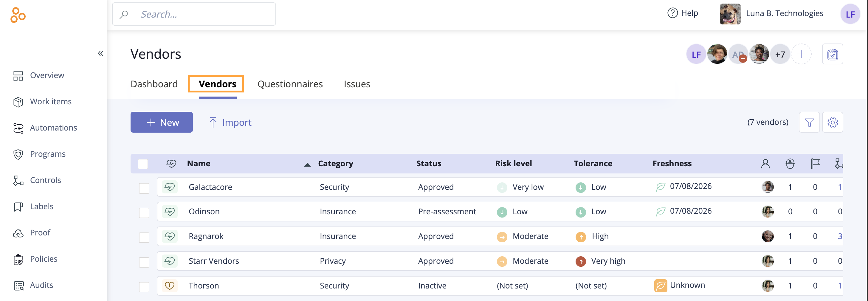Select the Galactacore row checkbox
The width and height of the screenshot is (868, 301).
[144, 188]
